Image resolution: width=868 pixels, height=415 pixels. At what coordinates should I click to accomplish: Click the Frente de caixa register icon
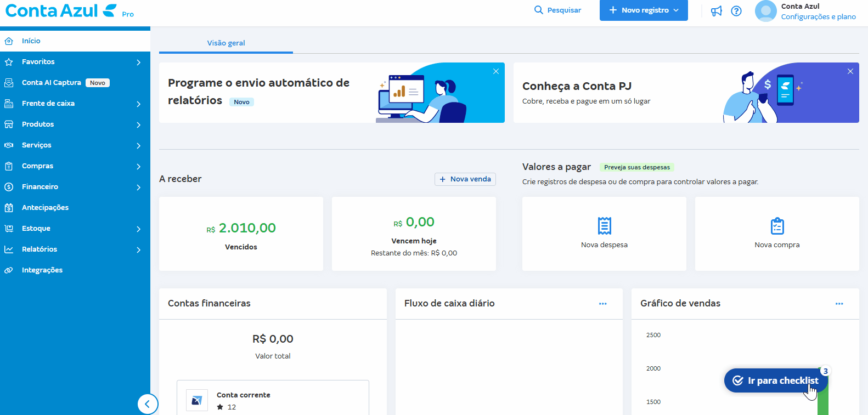(x=9, y=104)
